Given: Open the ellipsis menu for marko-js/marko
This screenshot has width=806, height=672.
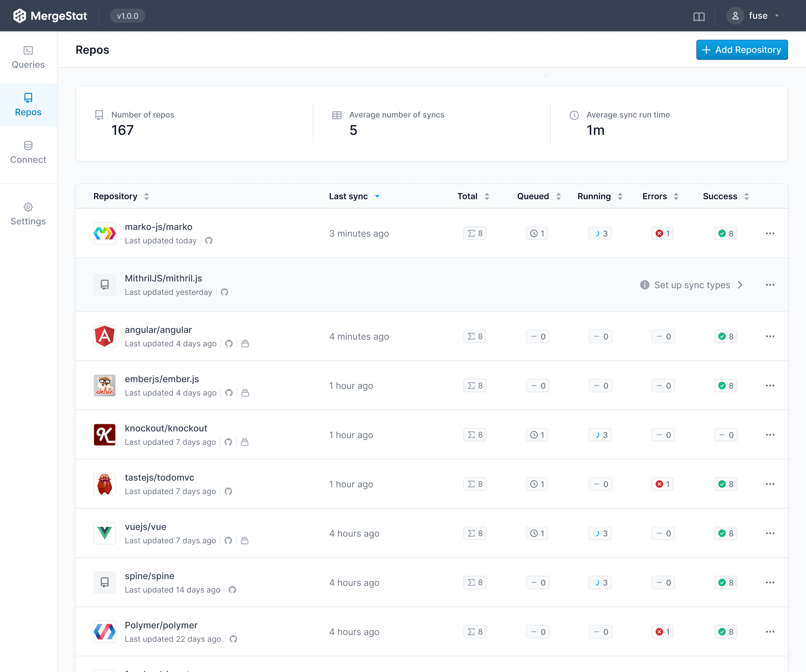Looking at the screenshot, I should point(770,233).
